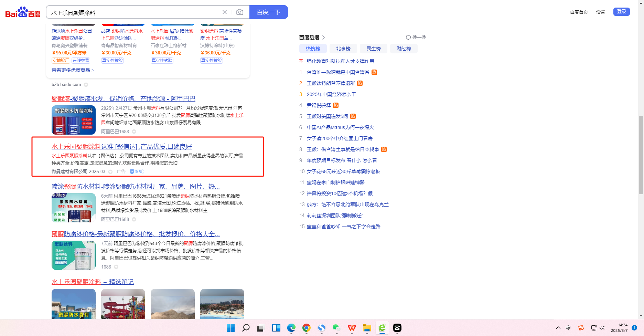Refresh hot list with the 换一换 icon
644x336 pixels.
408,37
